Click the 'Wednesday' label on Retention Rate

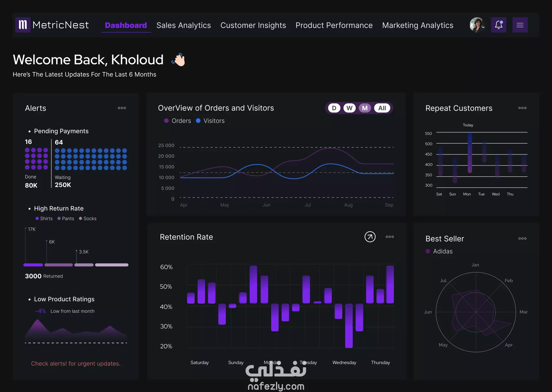click(344, 362)
